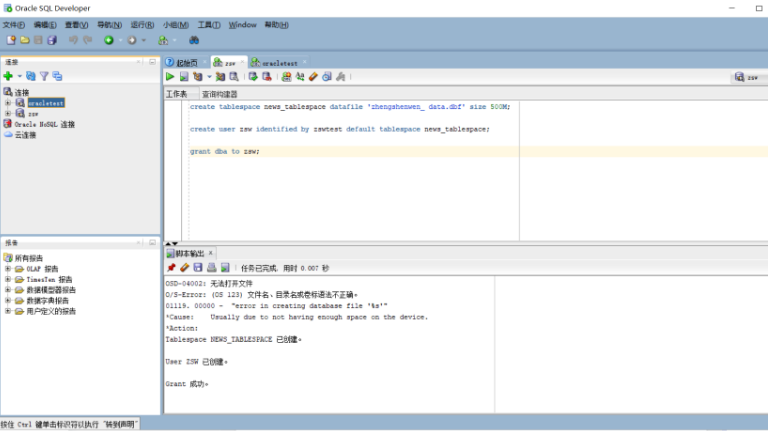Expand the TimesTen reports folder
Viewport: 768px width, 431px height.
point(8,279)
